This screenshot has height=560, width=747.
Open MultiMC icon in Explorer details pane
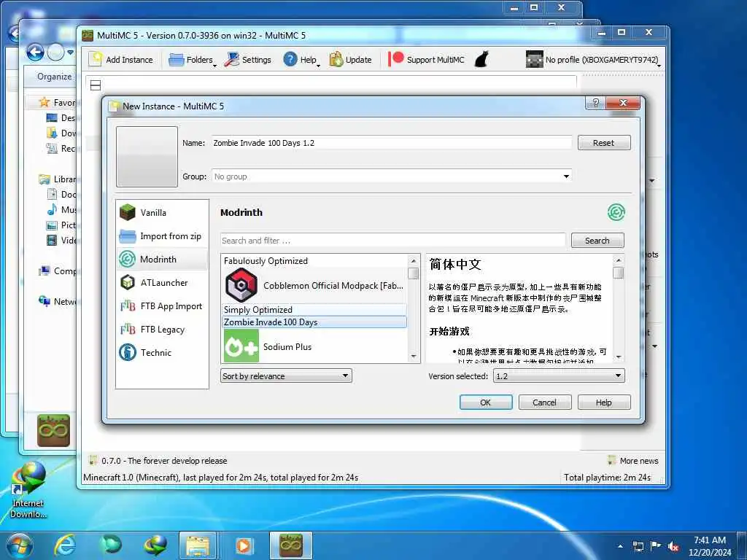coord(53,430)
